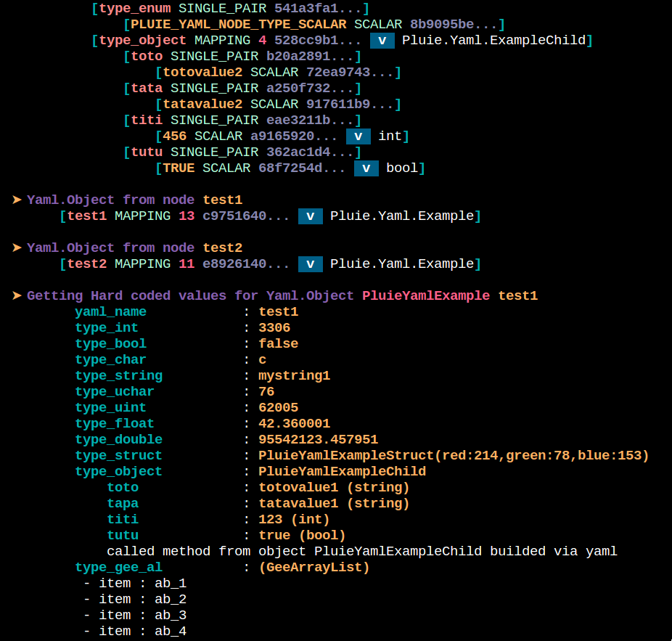Screen dimensions: 672x641
Task: Click the hash '917611b9...'
Action: coord(350,105)
